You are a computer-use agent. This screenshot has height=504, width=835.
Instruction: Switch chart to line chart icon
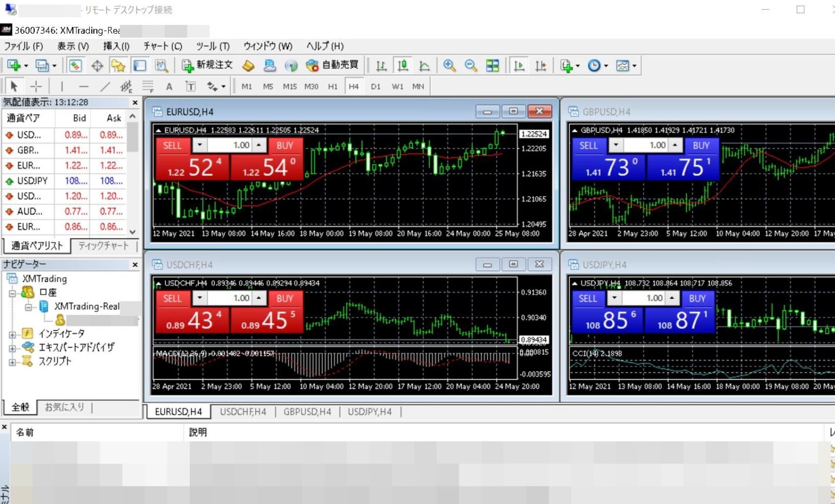point(424,66)
